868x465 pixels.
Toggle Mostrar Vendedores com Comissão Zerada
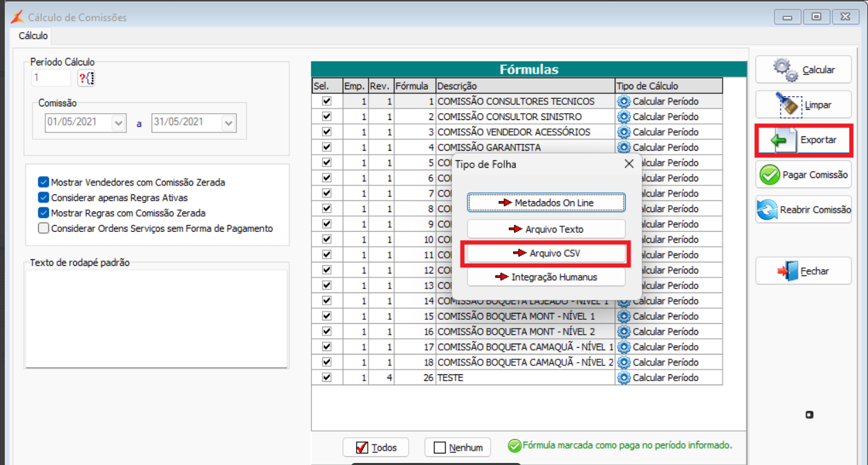[44, 182]
